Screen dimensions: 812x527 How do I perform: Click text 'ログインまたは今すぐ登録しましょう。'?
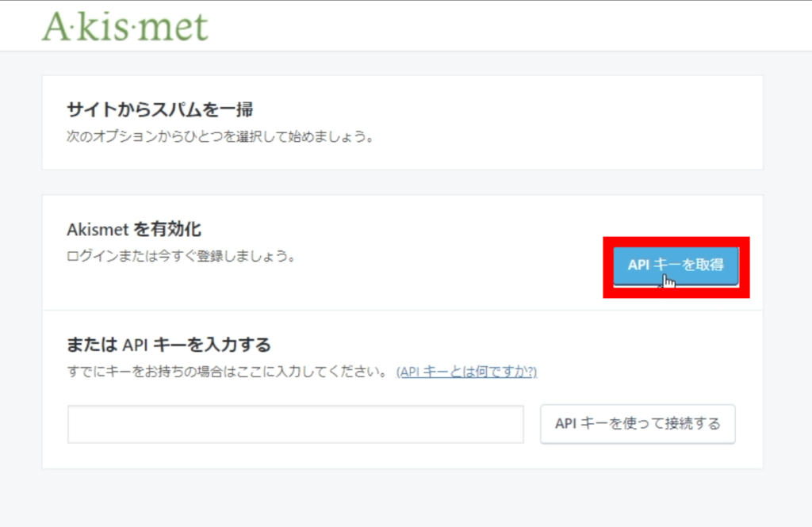click(182, 256)
